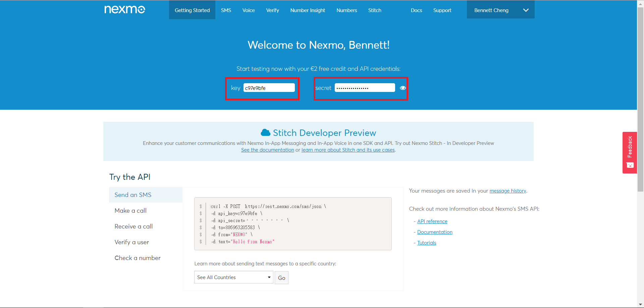Screen dimensions: 644x308
Task: Select Verify a user option
Action: 131,242
